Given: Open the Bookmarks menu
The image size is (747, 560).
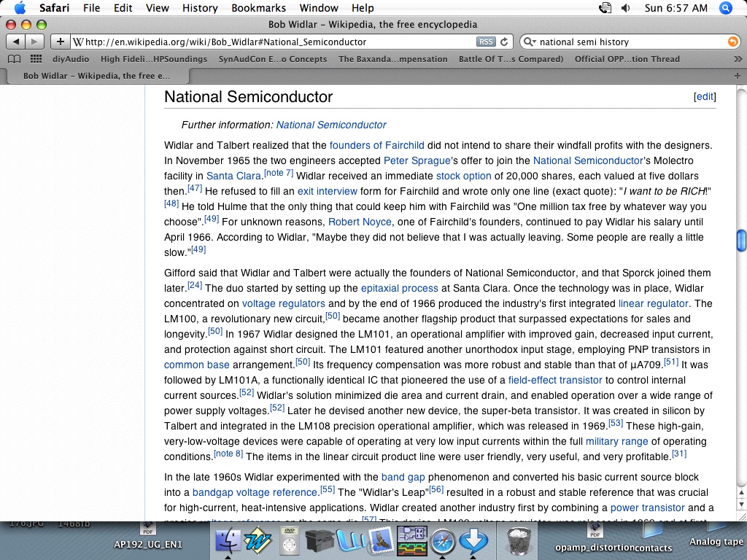Looking at the screenshot, I should 259,7.
